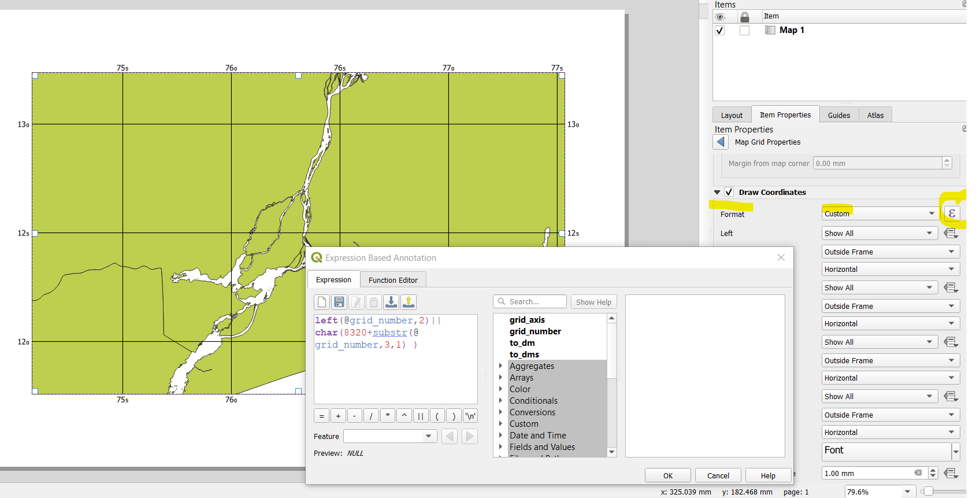This screenshot has height=498, width=980.
Task: Select grid_number in the function list
Action: [x=535, y=331]
